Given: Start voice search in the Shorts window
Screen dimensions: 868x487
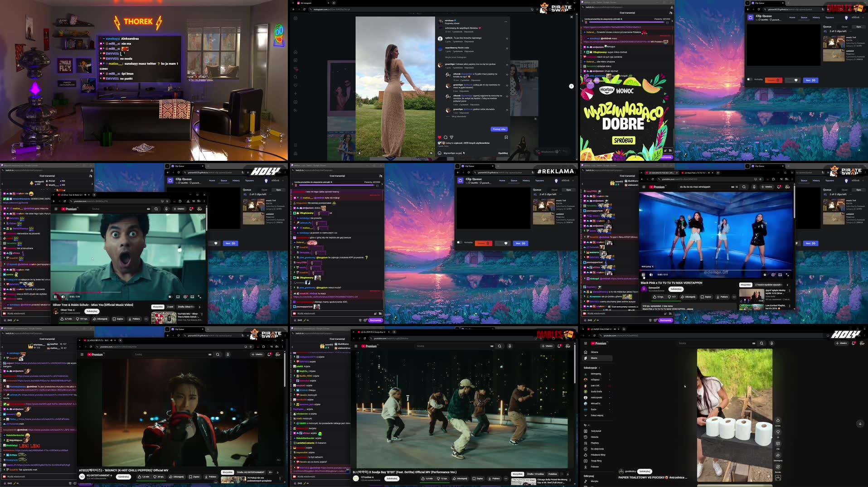Looking at the screenshot, I should click(772, 343).
